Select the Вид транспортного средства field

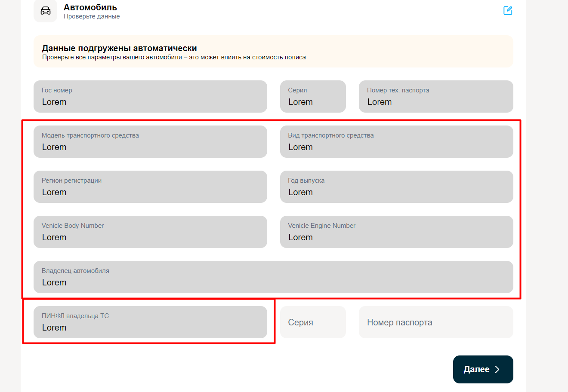[x=397, y=142]
